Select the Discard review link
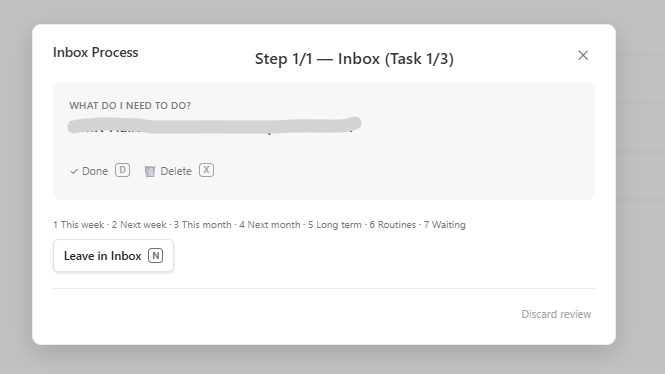The image size is (665, 374). pyautogui.click(x=556, y=314)
